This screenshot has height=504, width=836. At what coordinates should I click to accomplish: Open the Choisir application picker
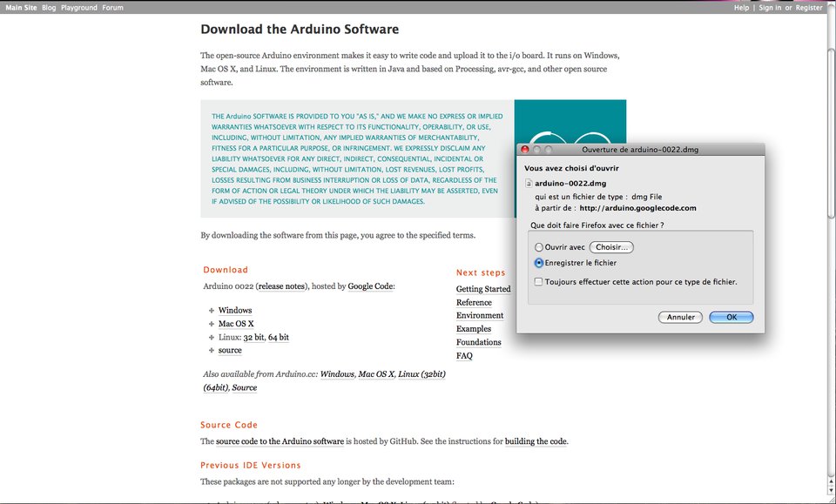[611, 246]
